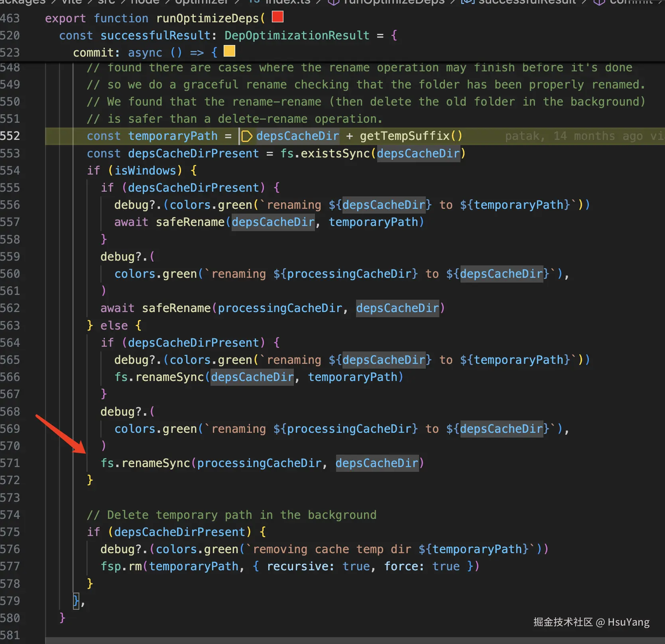Click the 'await' keyword on line 562
The width and height of the screenshot is (665, 644).
coord(117,308)
